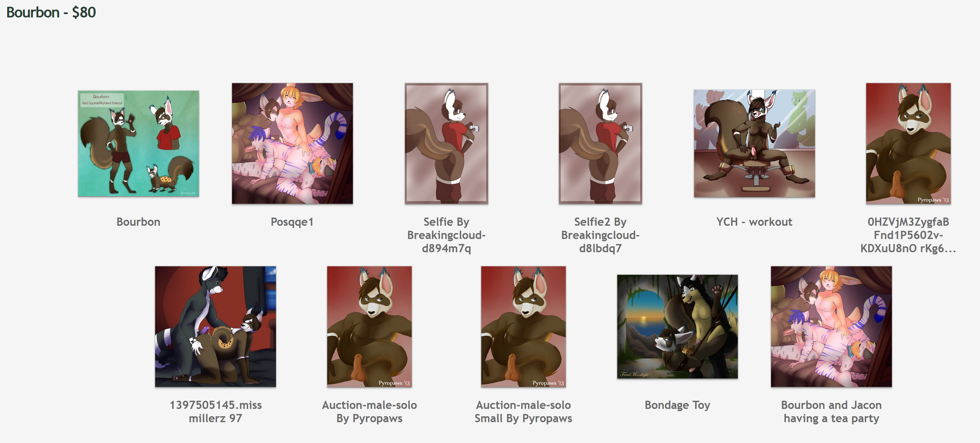Click the "Selfie2 By Breakingcloud-d8lbdq7" caption
Screen dimensions: 980x443
tap(600, 235)
